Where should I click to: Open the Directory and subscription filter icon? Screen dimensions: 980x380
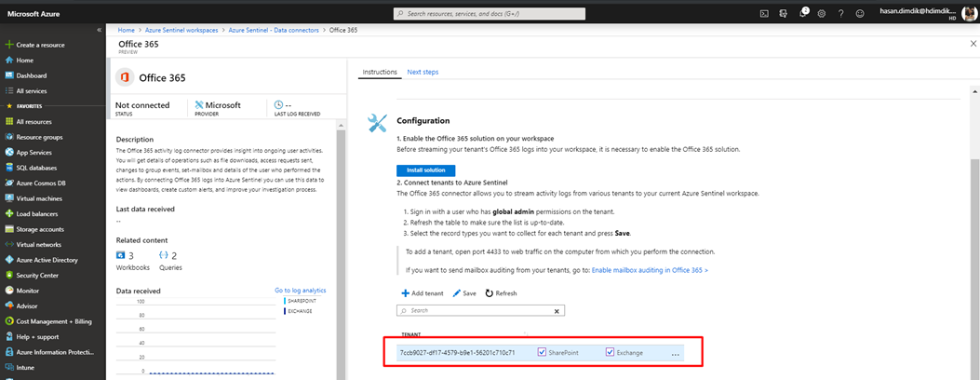[783, 13]
